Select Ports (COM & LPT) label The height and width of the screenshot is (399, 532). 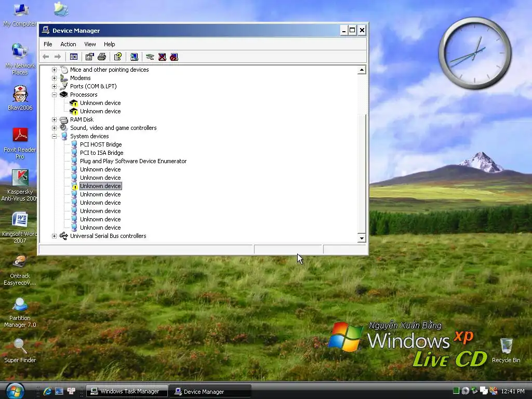(x=94, y=86)
